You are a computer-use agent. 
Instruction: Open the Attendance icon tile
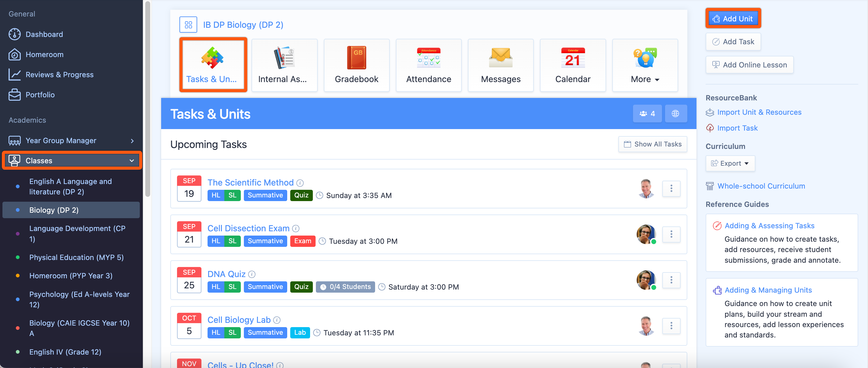pyautogui.click(x=428, y=65)
